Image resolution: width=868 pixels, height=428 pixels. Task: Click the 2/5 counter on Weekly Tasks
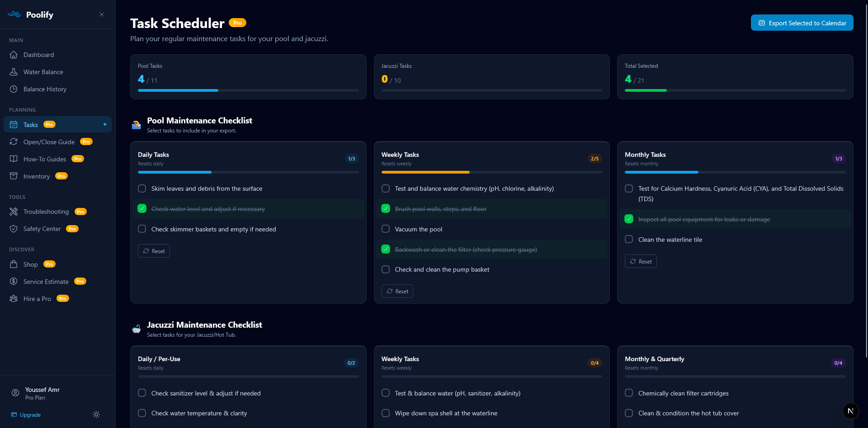pos(594,159)
